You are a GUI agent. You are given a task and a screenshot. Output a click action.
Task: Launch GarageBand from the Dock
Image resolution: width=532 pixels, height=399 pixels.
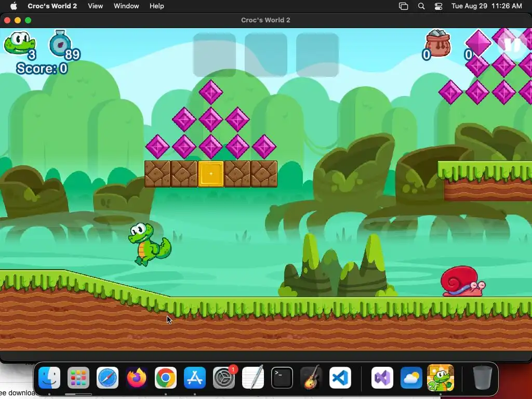click(311, 378)
